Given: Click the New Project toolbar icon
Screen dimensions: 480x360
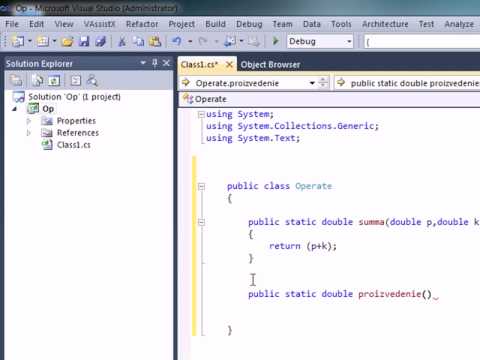Looking at the screenshot, I should click(x=18, y=41).
